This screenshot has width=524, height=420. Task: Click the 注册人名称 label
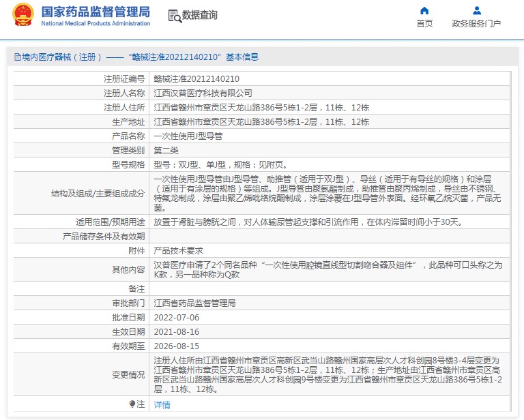tap(124, 93)
